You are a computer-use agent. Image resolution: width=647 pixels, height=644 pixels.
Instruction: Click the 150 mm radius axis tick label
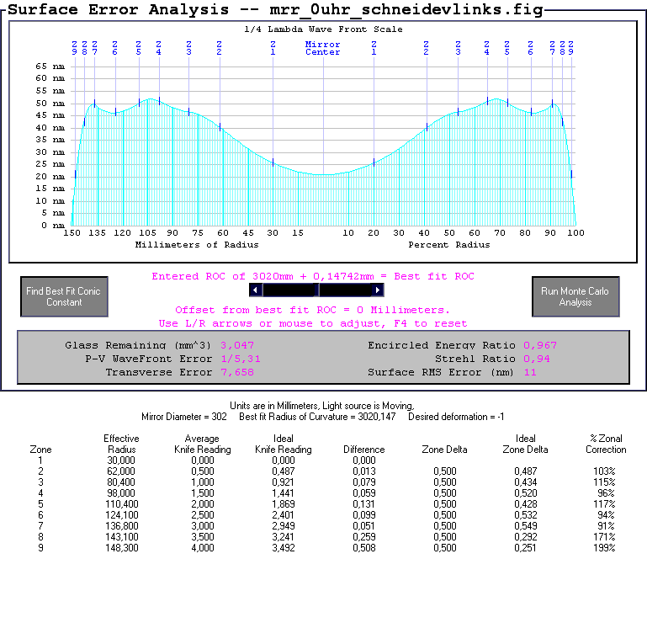point(72,233)
